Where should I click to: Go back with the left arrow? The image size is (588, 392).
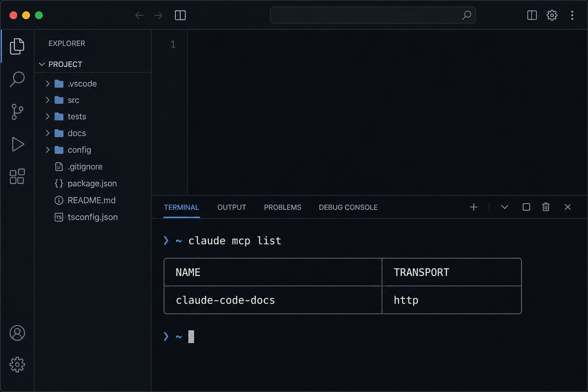coord(139,15)
